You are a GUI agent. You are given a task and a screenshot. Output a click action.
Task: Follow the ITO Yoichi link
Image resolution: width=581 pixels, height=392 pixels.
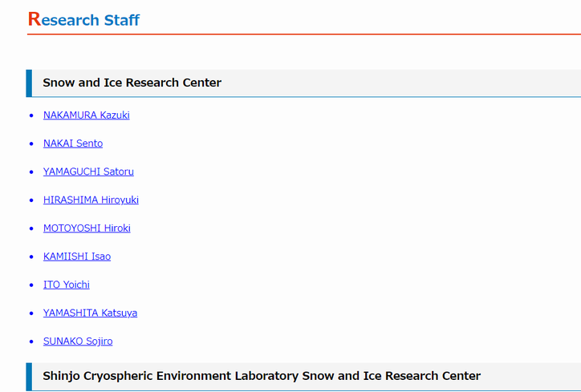67,285
